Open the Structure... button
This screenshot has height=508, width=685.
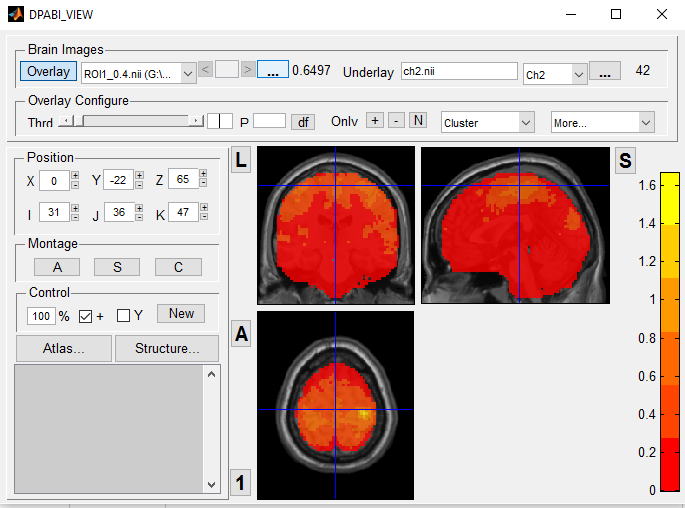[167, 348]
